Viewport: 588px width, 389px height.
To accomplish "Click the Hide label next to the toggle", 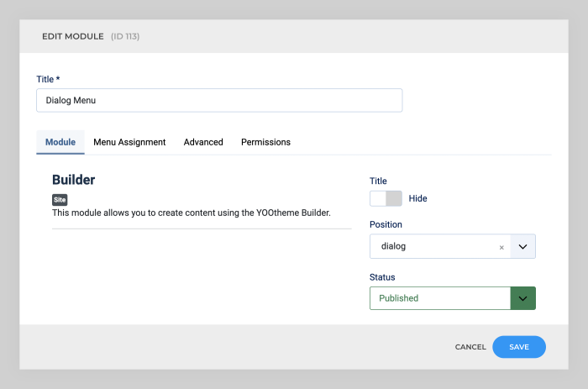I will (417, 198).
